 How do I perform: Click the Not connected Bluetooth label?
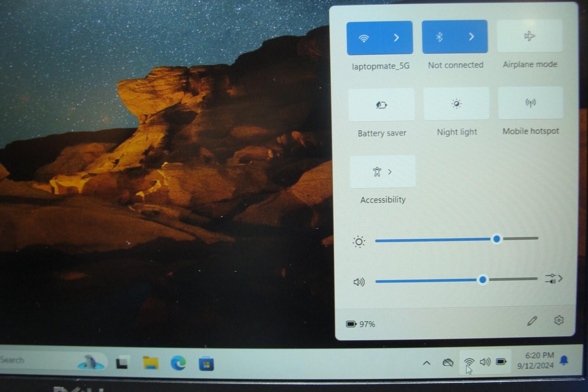455,65
